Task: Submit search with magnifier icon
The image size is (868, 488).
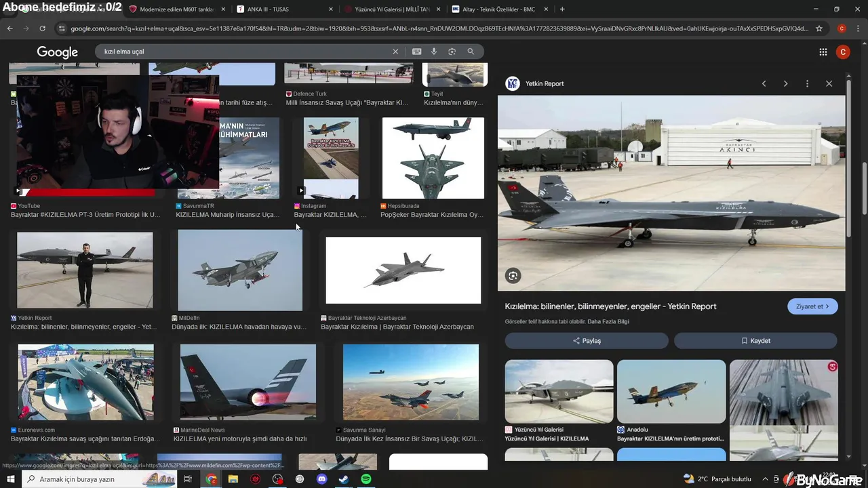Action: 471,52
